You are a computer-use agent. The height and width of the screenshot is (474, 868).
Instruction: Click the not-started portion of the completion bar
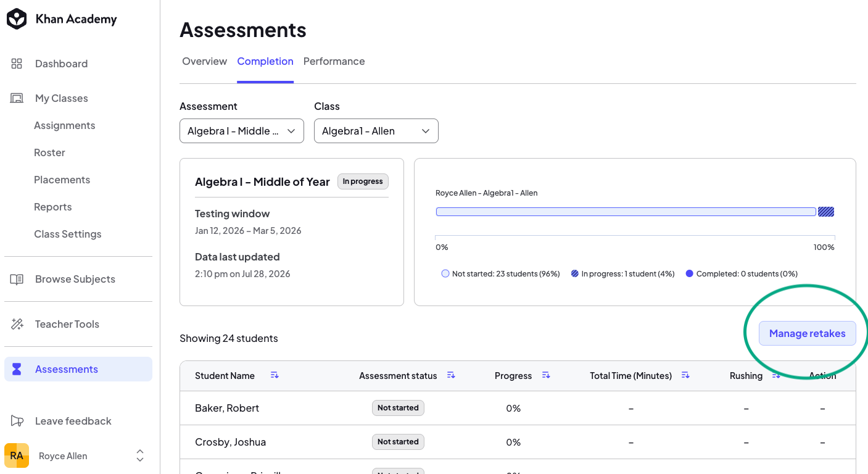coord(626,212)
